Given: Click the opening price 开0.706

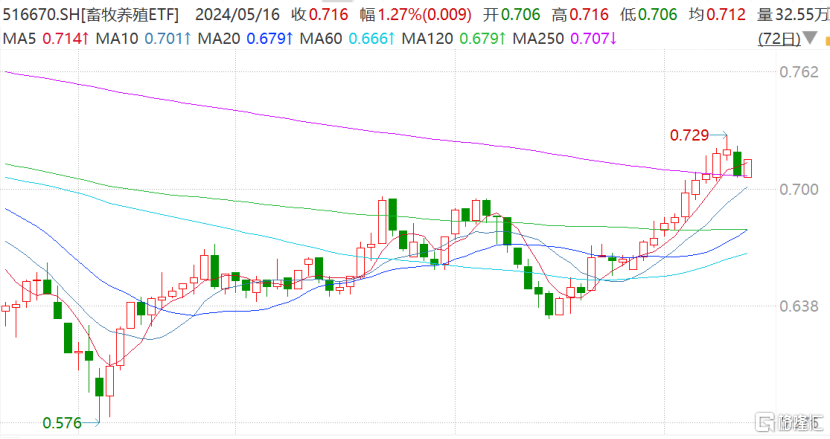Looking at the screenshot, I should click(511, 14).
